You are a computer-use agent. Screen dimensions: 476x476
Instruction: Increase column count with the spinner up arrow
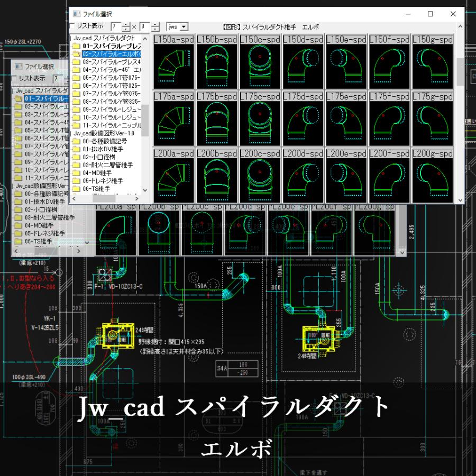126,24
